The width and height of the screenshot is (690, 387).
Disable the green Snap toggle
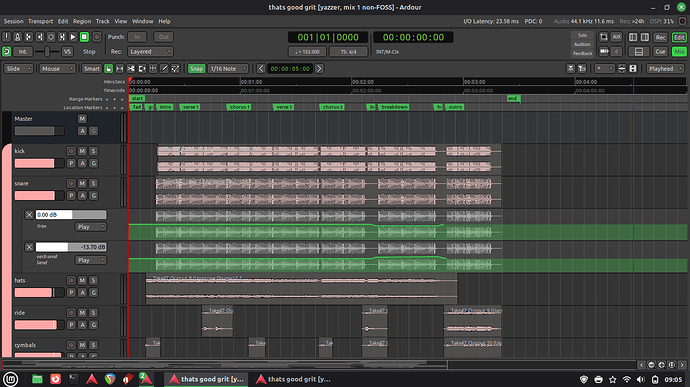pyautogui.click(x=196, y=69)
